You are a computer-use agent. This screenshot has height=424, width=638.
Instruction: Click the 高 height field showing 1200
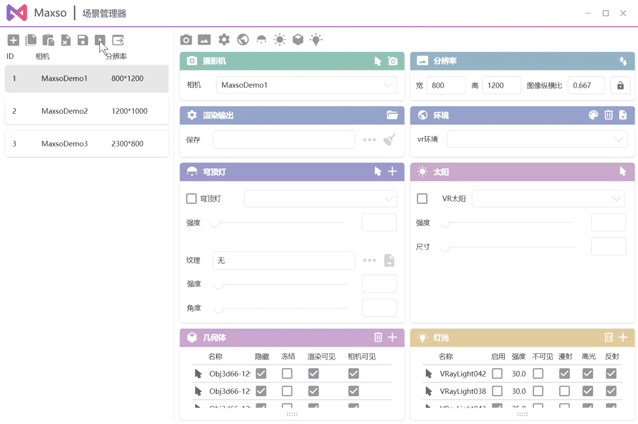point(502,85)
